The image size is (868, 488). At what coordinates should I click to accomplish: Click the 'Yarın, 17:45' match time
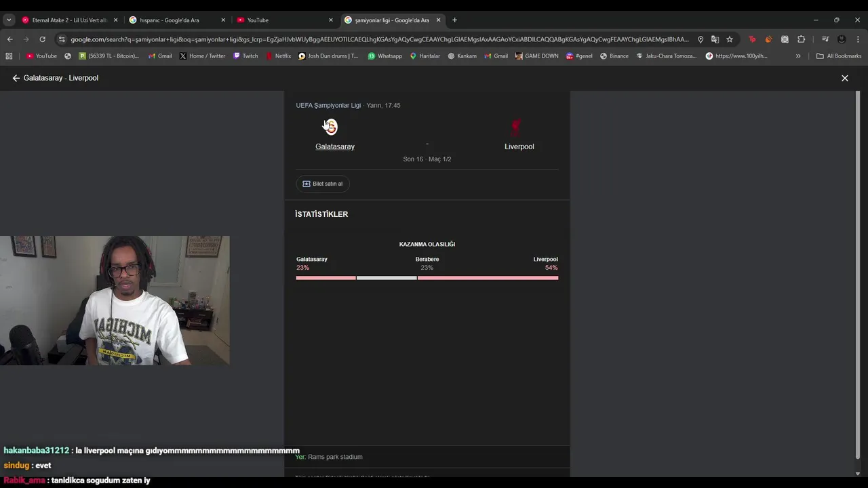pyautogui.click(x=383, y=105)
